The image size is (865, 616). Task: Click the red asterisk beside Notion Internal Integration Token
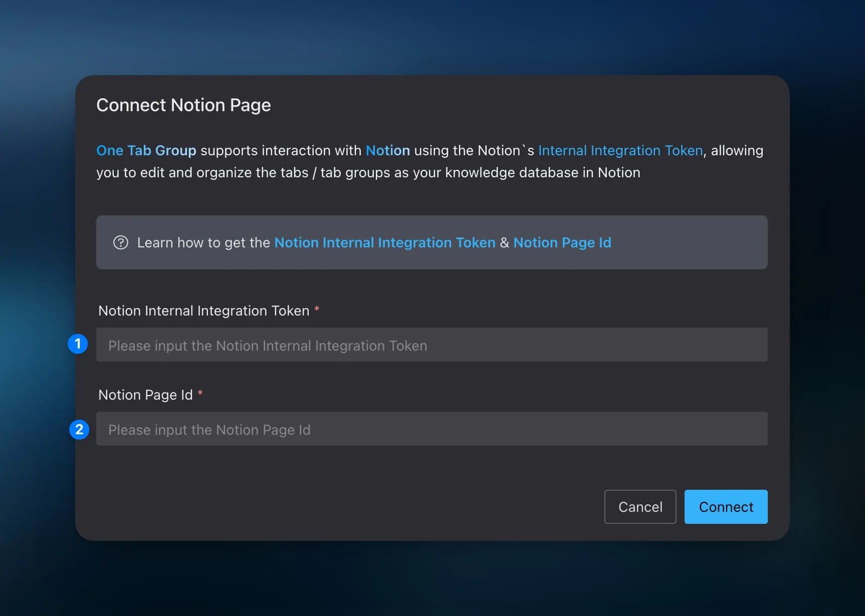pos(317,310)
